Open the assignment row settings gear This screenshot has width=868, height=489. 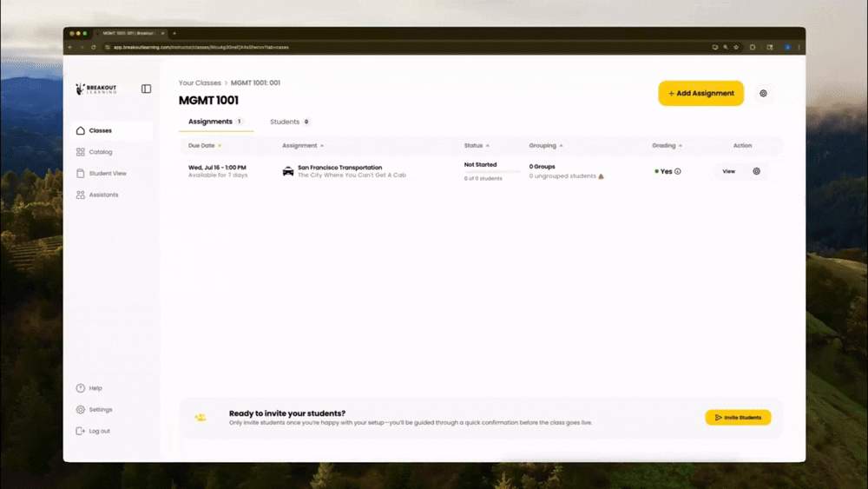(756, 172)
